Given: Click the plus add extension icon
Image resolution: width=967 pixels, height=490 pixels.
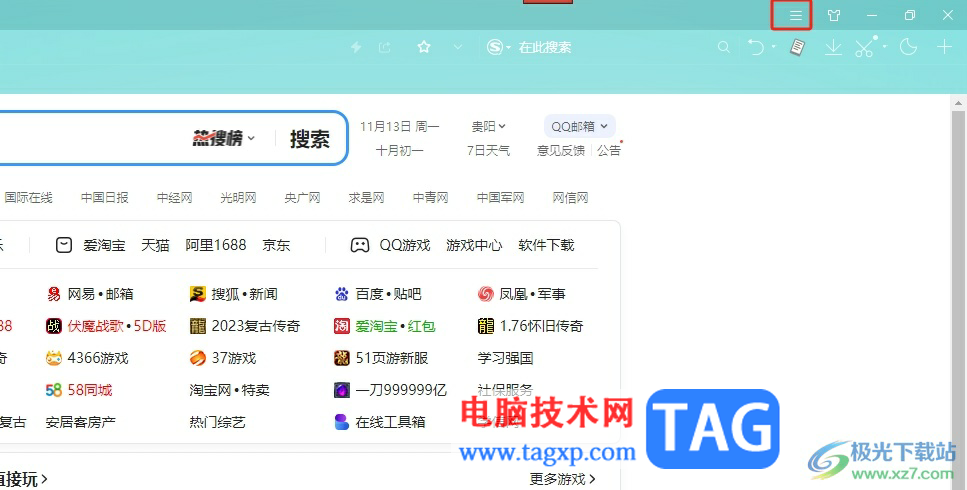Looking at the screenshot, I should [x=944, y=47].
